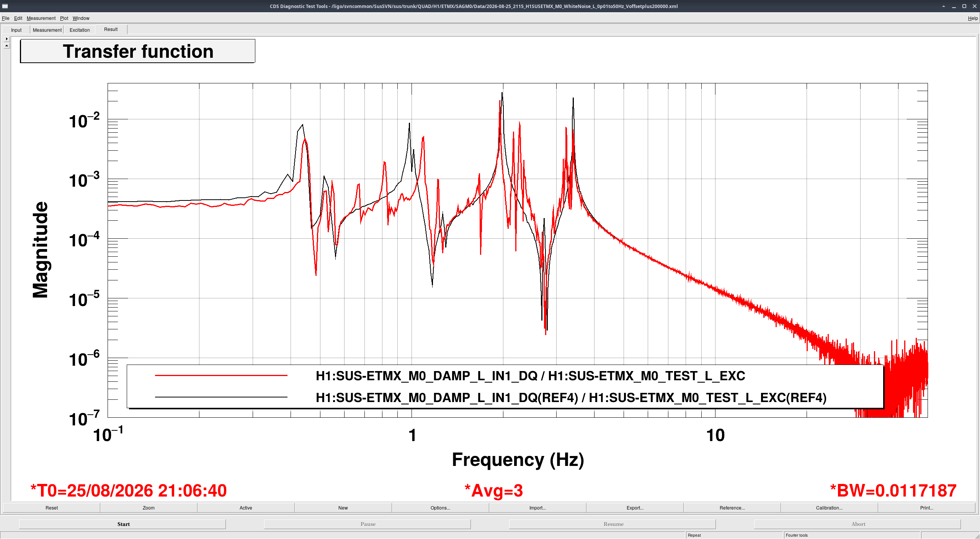
Task: Click the Options... button below the plot
Action: point(440,508)
